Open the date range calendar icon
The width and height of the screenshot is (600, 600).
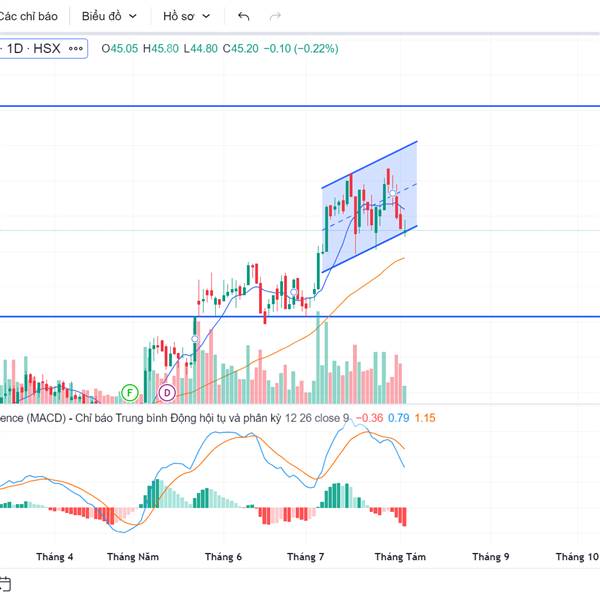tap(5, 584)
